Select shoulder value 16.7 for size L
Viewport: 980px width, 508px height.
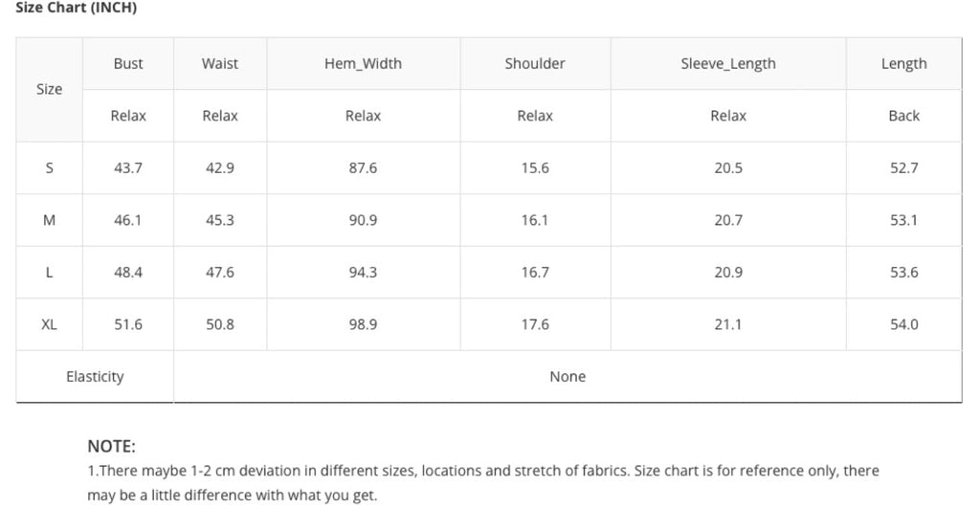click(535, 273)
